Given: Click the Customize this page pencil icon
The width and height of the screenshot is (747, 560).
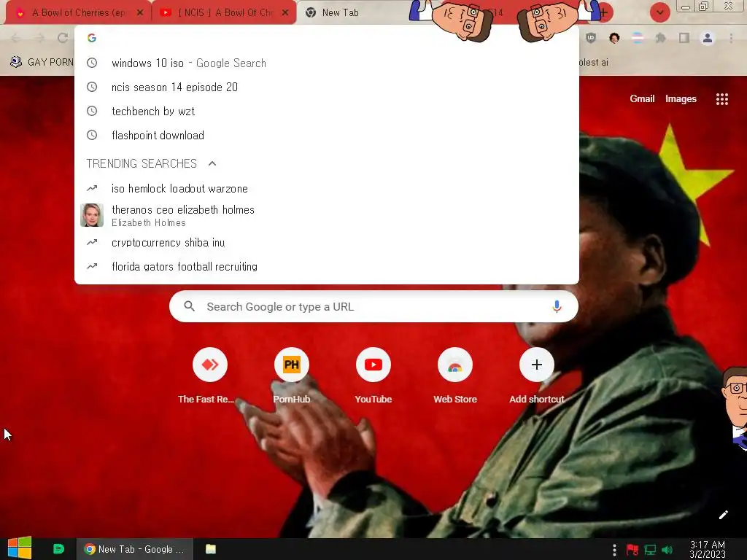Looking at the screenshot, I should pos(724,515).
